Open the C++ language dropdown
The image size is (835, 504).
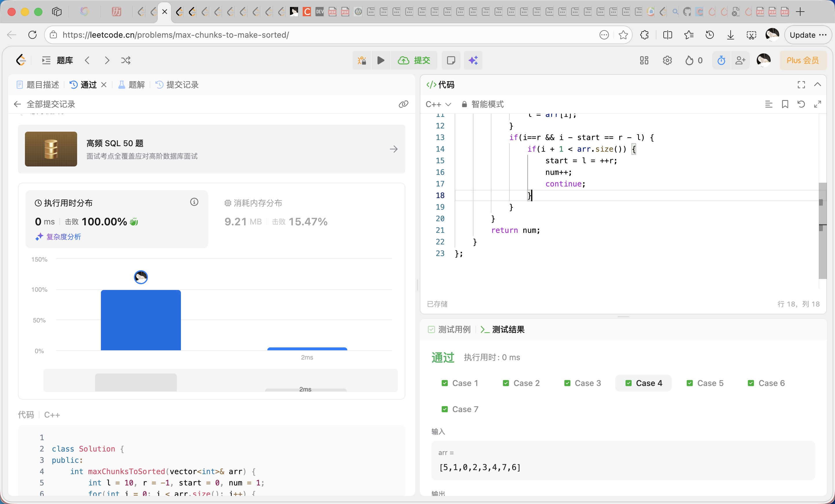438,104
